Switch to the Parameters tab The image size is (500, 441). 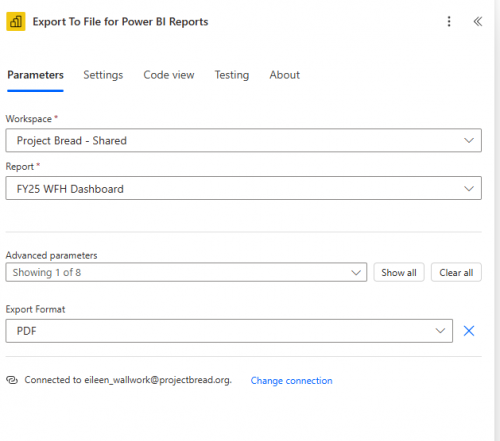(x=35, y=75)
